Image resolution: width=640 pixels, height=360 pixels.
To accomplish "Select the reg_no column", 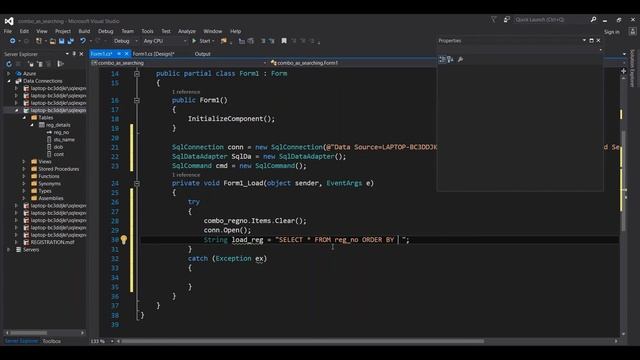I will pos(61,132).
